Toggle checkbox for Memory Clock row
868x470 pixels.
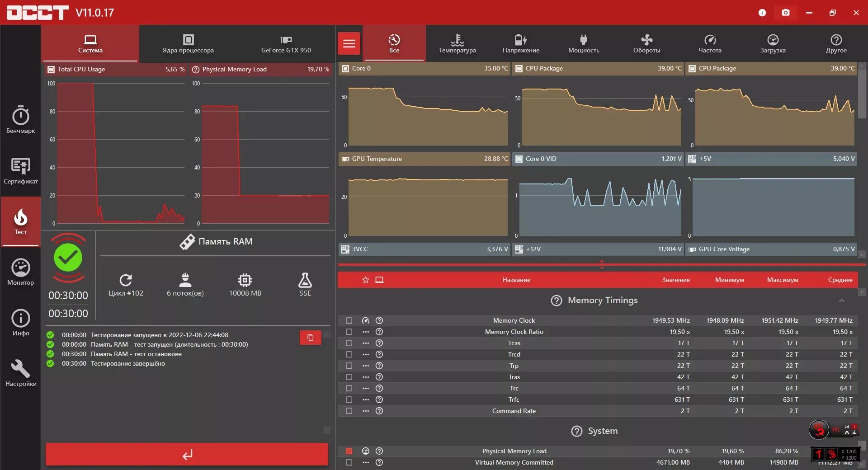pos(349,320)
